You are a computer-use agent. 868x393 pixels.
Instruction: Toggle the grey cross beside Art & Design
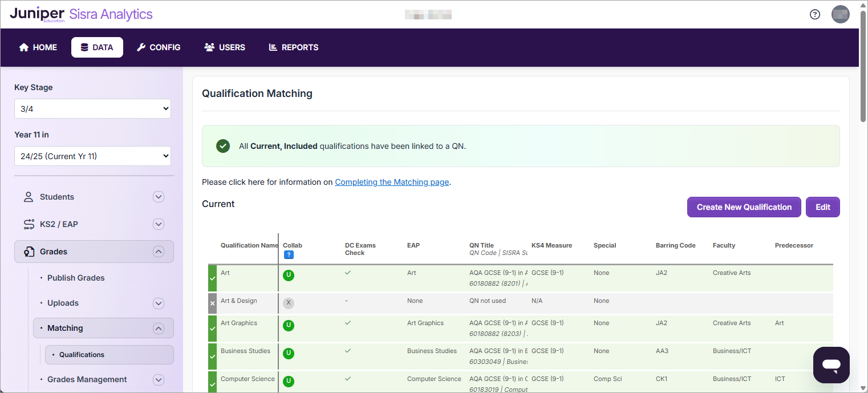[213, 303]
